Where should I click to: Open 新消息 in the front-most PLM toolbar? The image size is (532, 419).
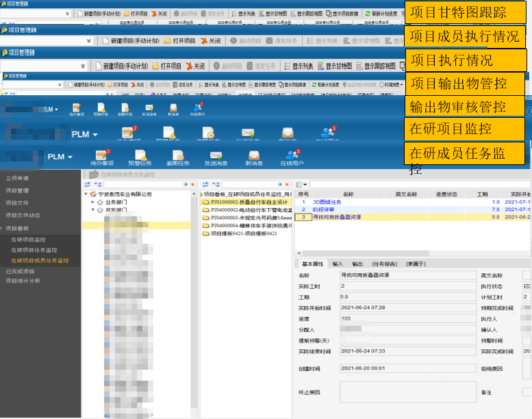click(x=254, y=157)
